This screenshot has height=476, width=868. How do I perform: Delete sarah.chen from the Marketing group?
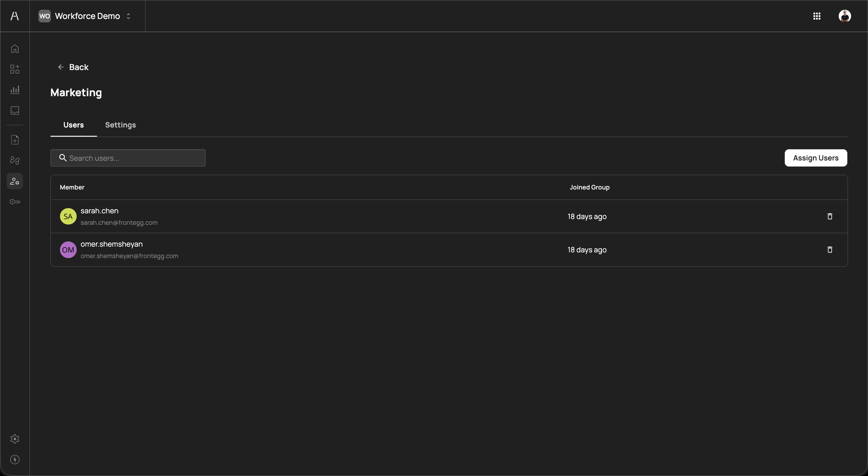coord(830,216)
